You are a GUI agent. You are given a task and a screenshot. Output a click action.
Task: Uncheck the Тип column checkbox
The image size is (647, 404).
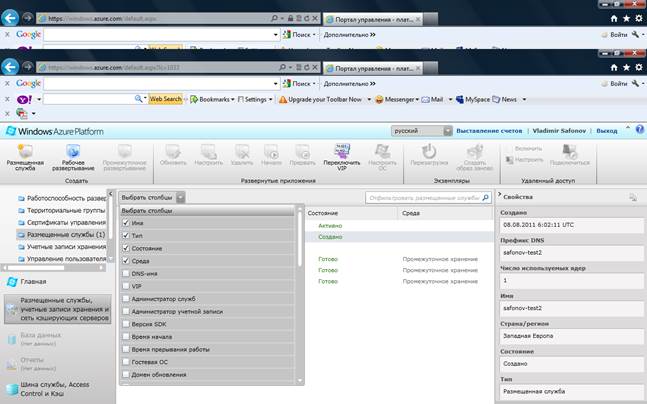click(126, 235)
